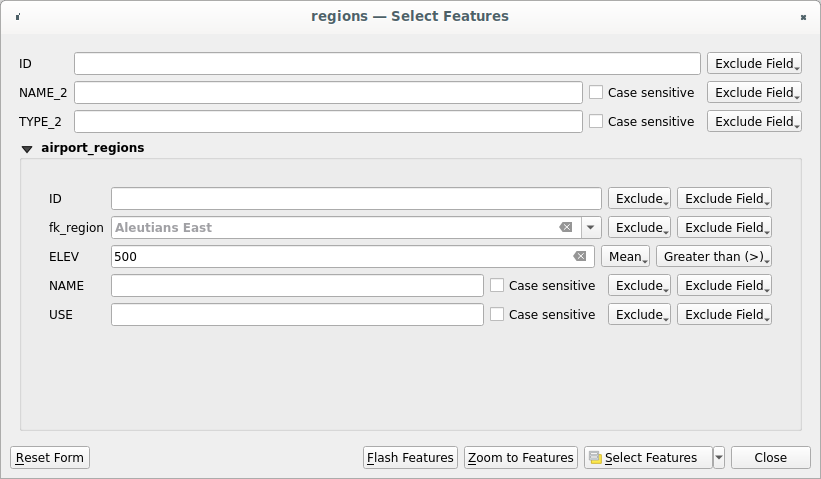Check Case sensitive for NAME field
Screen dimensions: 821x479
click(497, 286)
